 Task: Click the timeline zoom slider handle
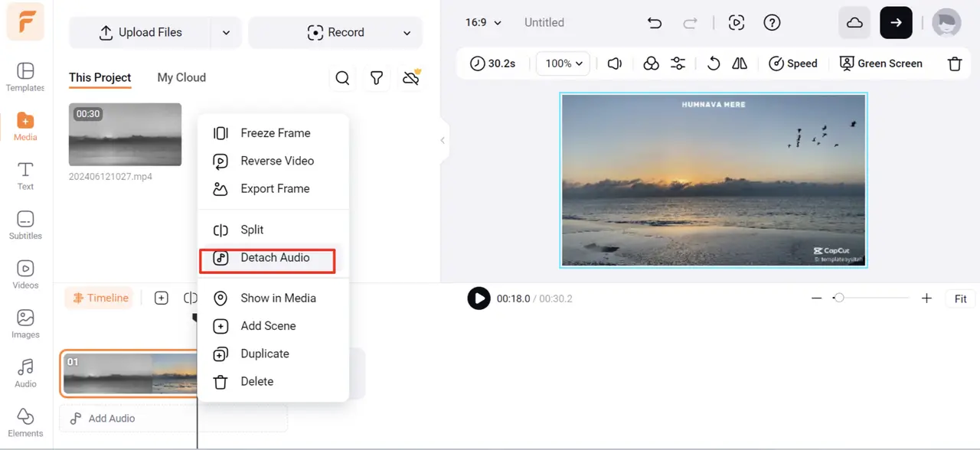[x=839, y=298]
